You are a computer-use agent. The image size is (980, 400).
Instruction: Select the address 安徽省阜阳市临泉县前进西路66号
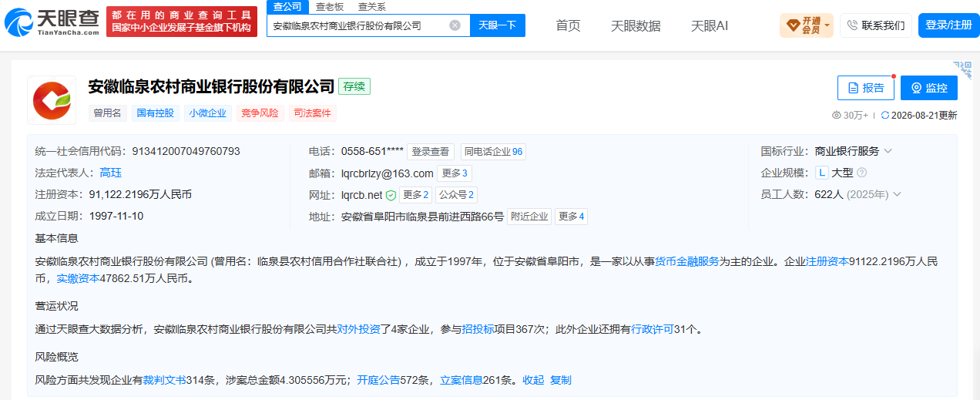422,217
